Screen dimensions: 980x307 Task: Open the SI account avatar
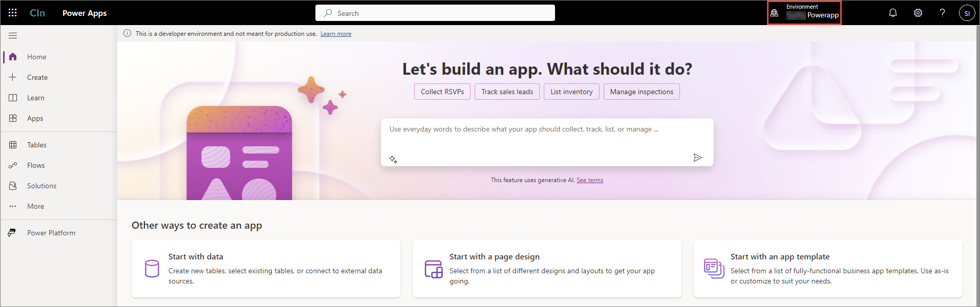coord(967,13)
